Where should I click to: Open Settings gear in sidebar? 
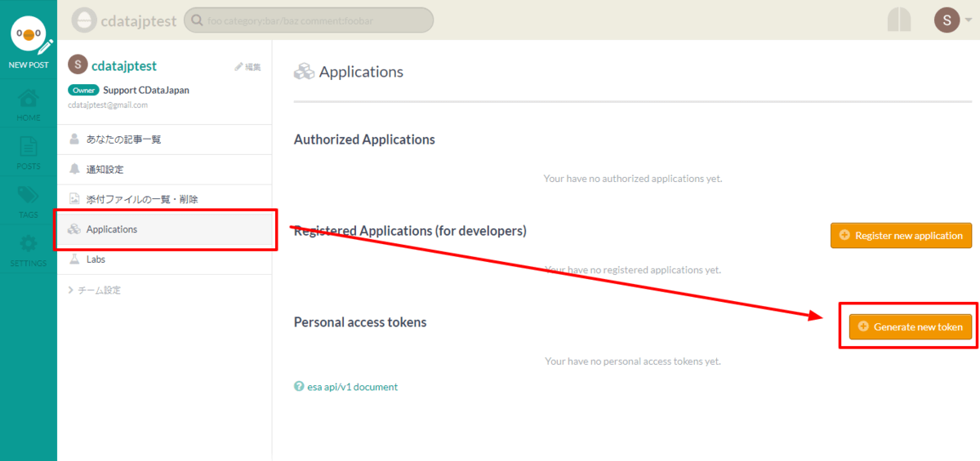point(29,250)
